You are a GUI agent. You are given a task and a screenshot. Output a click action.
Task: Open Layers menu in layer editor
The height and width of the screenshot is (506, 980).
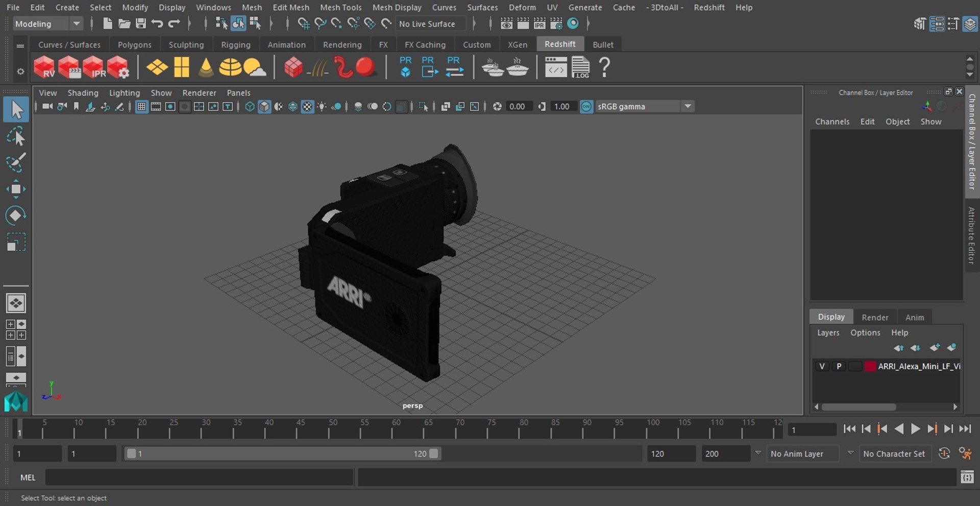coord(828,332)
